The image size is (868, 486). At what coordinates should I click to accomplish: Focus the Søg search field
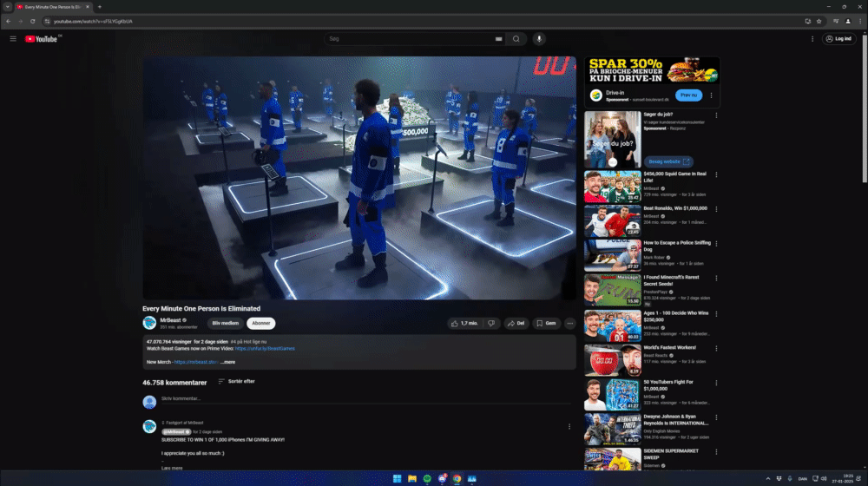(x=410, y=39)
